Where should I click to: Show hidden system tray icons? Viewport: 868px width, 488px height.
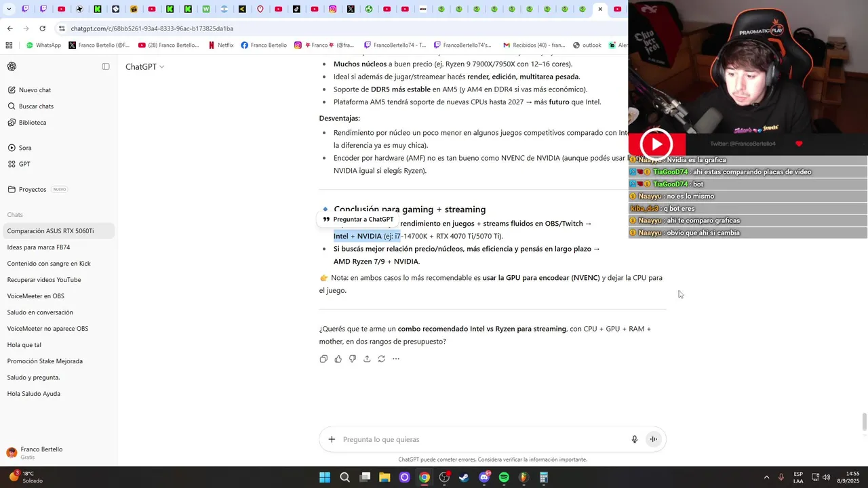(766, 477)
